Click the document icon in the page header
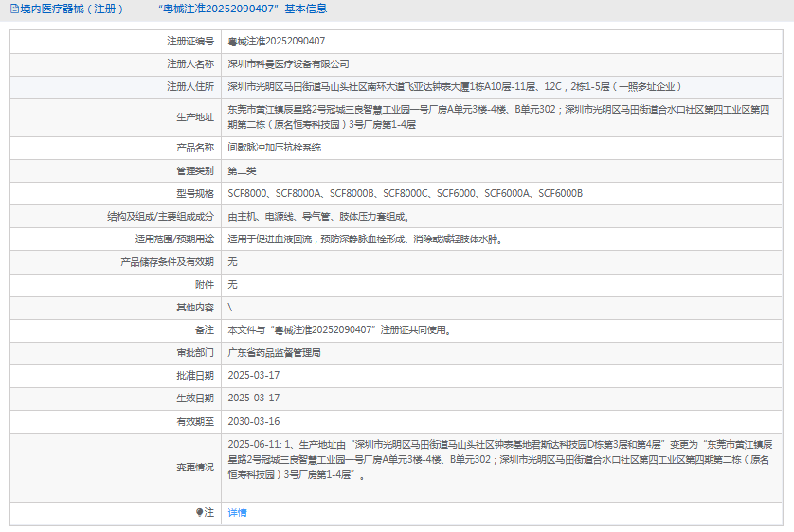794x532 pixels. click(14, 9)
